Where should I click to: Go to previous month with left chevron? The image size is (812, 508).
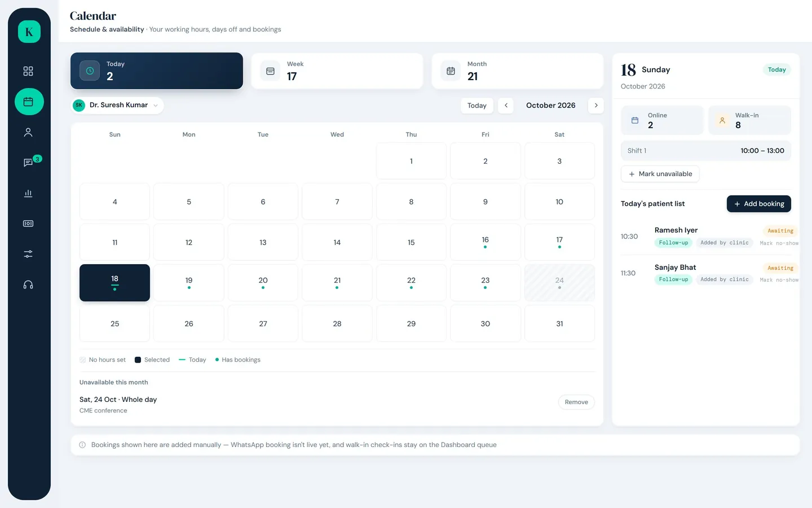click(506, 106)
